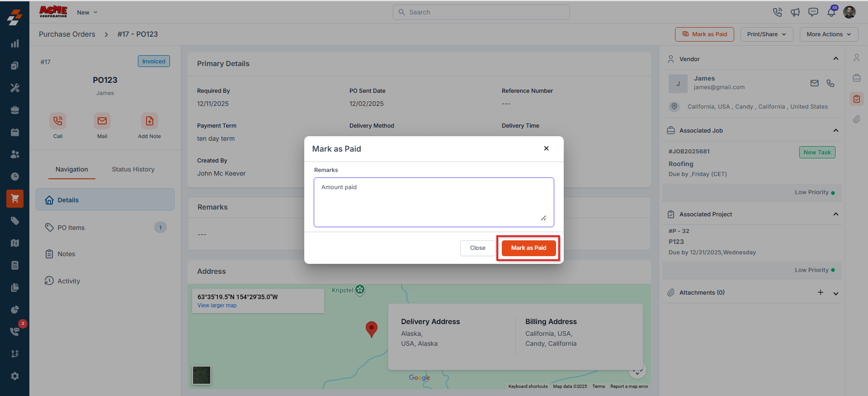
Task: Email vendor James via envelope icon
Action: click(x=815, y=83)
